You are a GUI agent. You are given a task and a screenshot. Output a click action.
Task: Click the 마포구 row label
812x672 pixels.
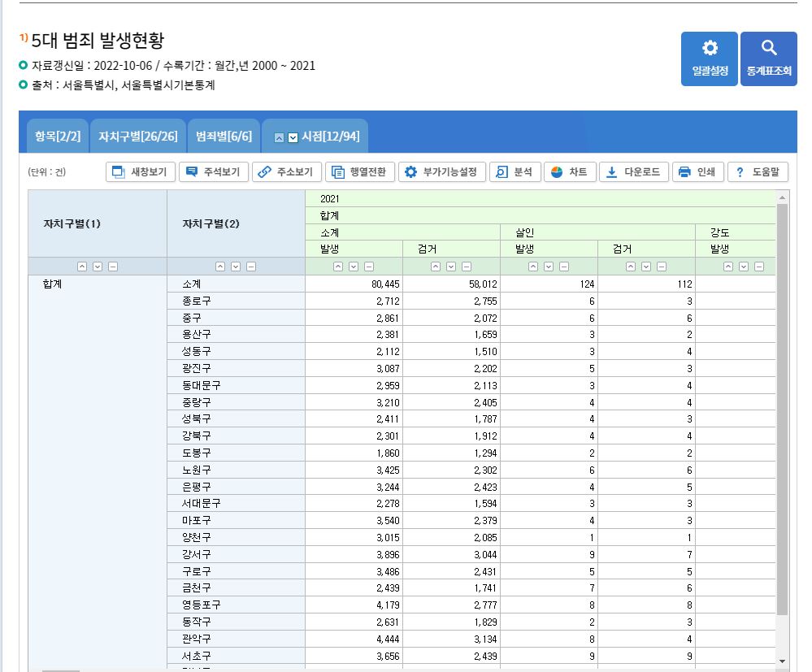196,520
